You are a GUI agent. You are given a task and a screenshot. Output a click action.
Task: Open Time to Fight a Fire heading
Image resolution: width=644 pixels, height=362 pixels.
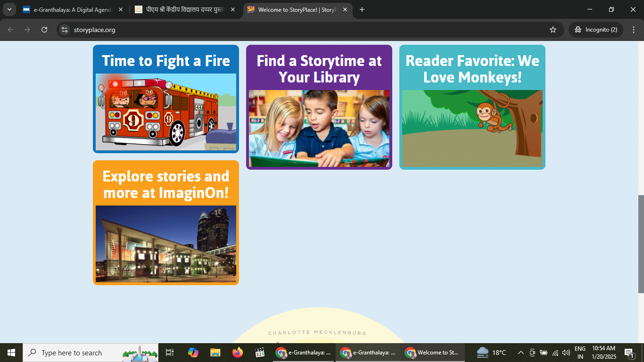pyautogui.click(x=166, y=61)
